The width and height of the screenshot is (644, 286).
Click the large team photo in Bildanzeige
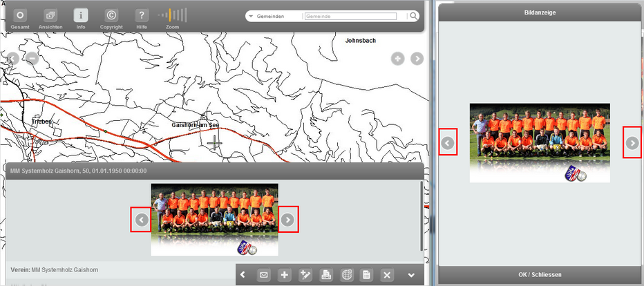[540, 143]
